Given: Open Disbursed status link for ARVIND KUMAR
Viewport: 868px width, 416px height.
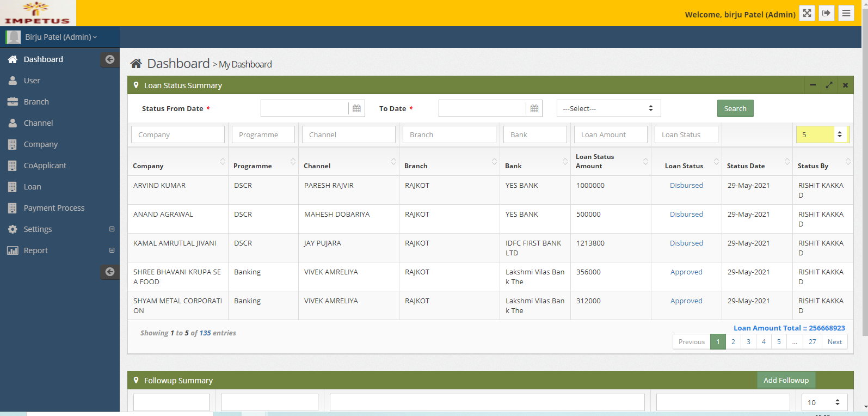Looking at the screenshot, I should (686, 186).
